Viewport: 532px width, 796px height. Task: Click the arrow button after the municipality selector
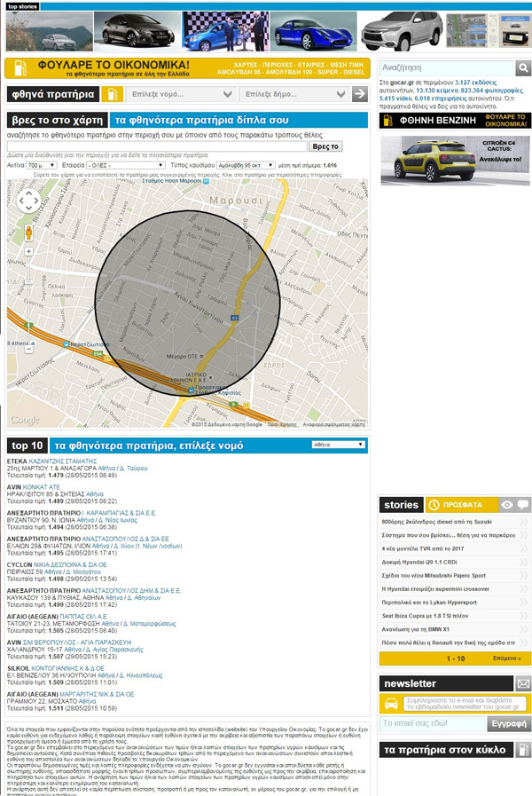pos(359,94)
